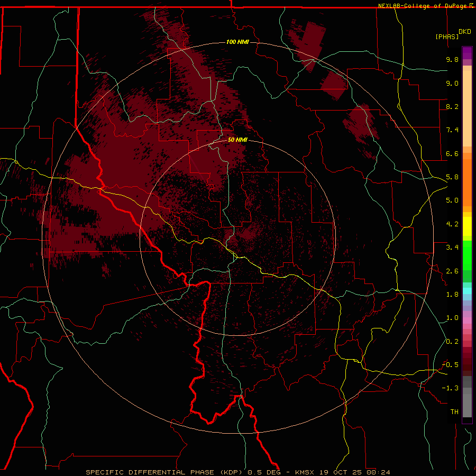Click the 9.0 value on the color scale
This screenshot has height=476, width=476.
pyautogui.click(x=452, y=83)
